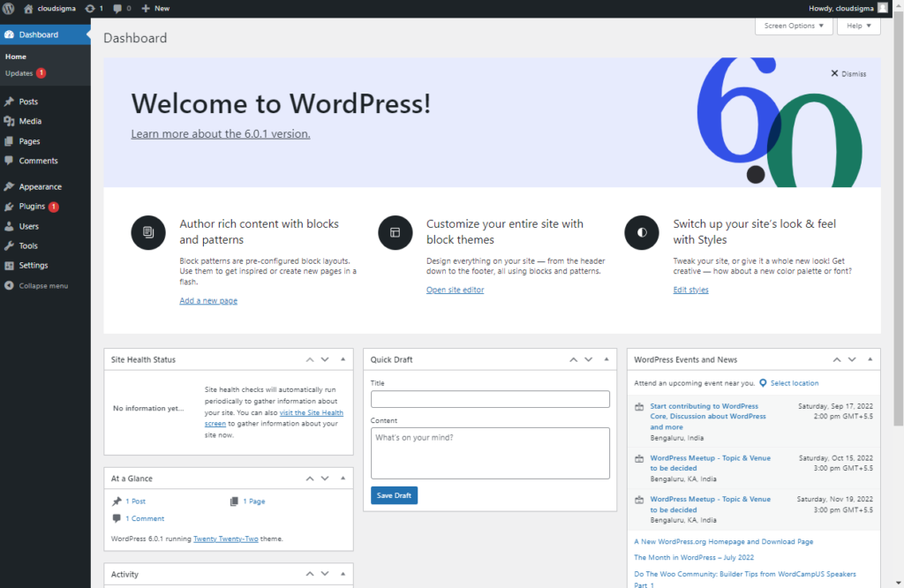Open Learn more about the 6.0.1 version

click(x=220, y=133)
